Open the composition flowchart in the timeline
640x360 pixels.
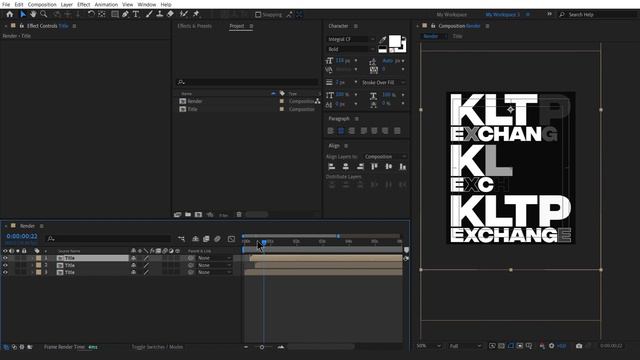[181, 239]
